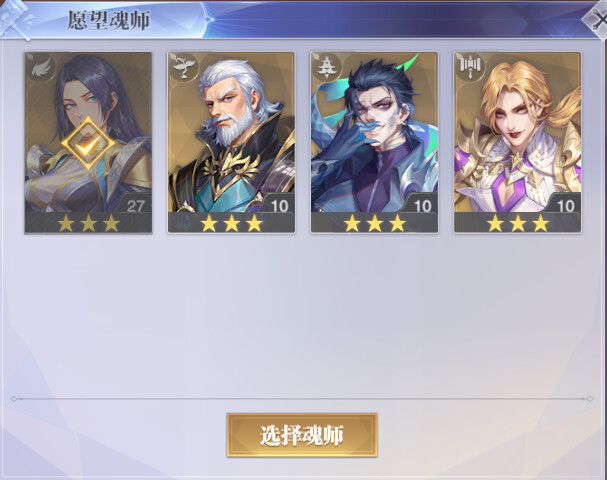Close the 愿望魂师 dialog

598,20
